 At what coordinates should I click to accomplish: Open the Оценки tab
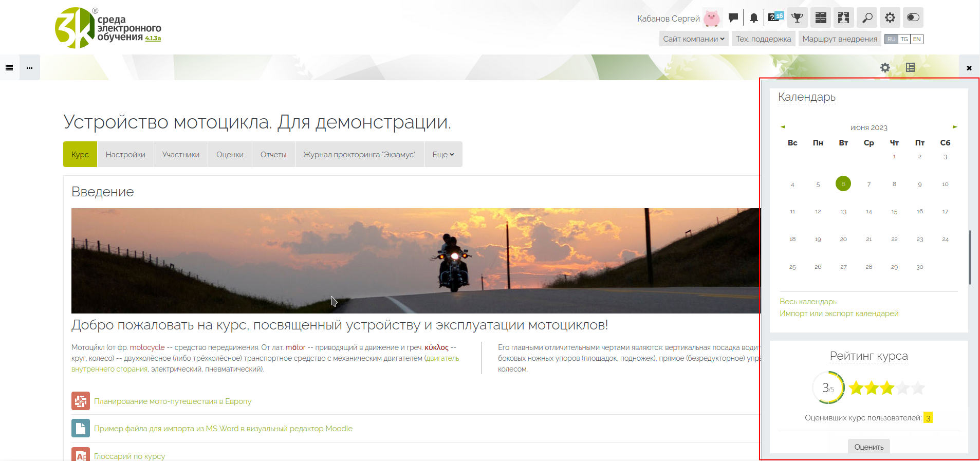pos(230,154)
